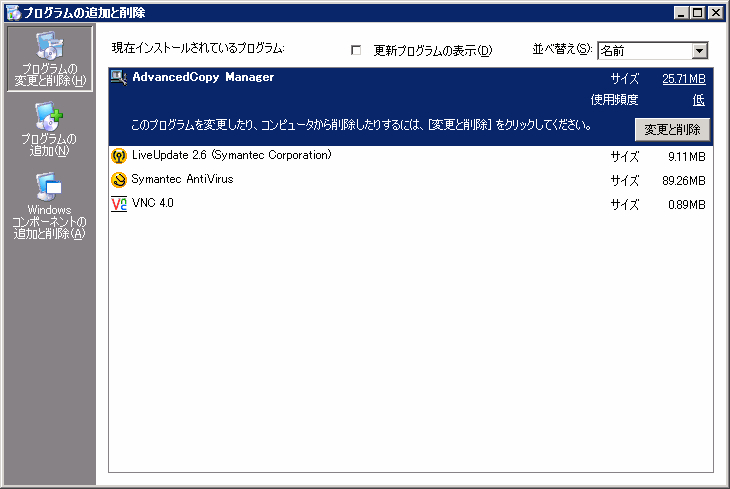Maximize the プログラムの追加と削除 window
Viewport: 730px width, 489px height.
click(x=697, y=13)
